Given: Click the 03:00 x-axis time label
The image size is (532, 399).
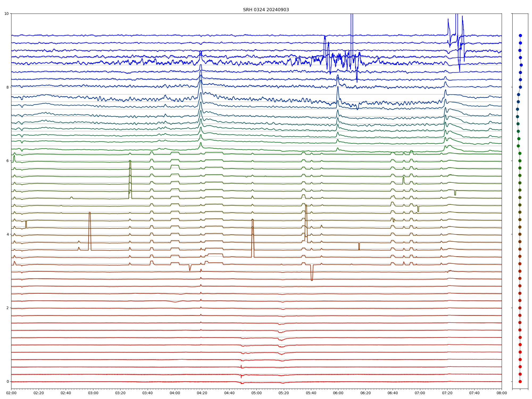Looking at the screenshot, I should coord(93,393).
